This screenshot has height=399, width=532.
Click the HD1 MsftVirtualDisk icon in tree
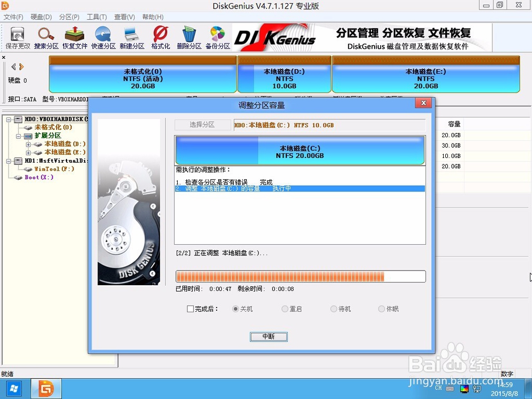tap(18, 161)
